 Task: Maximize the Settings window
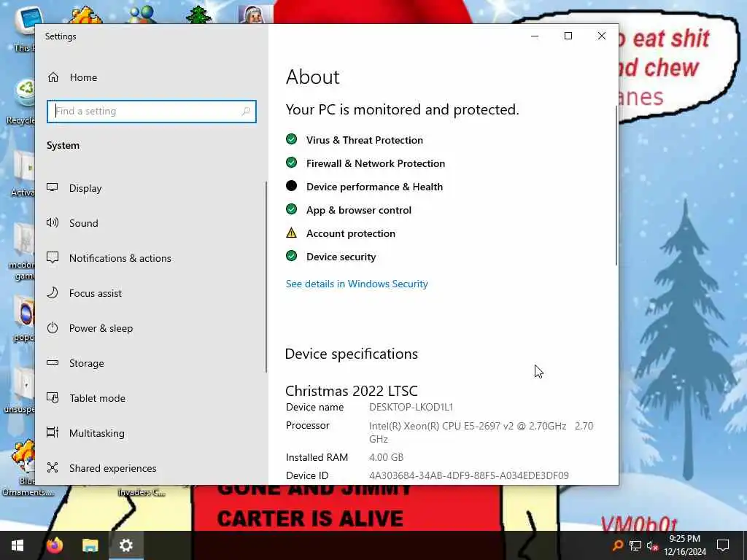[x=568, y=36]
